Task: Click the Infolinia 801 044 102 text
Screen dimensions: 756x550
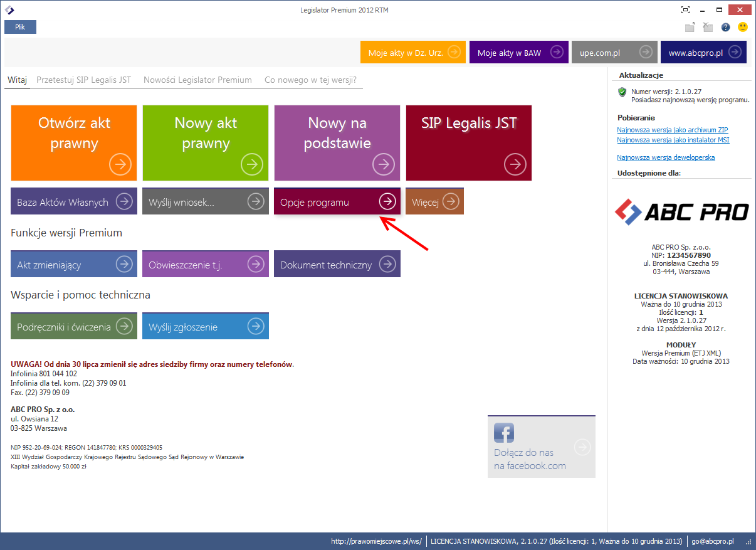Action: tap(44, 374)
